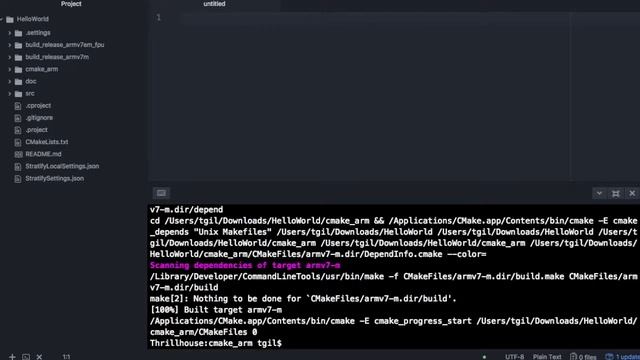Click the .gitignore file icon
Image resolution: width=640 pixels, height=360 pixels.
[x=18, y=118]
